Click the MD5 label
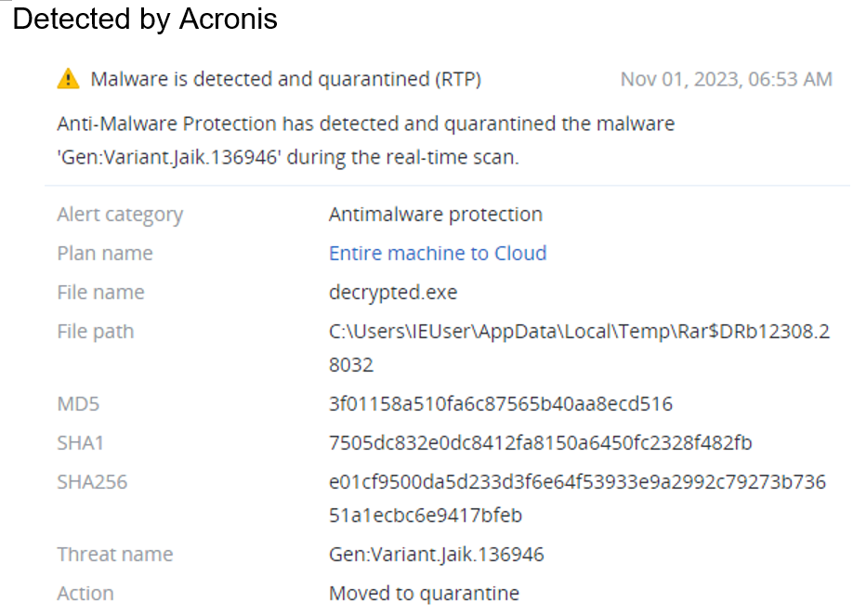The image size is (853, 616). point(78,404)
